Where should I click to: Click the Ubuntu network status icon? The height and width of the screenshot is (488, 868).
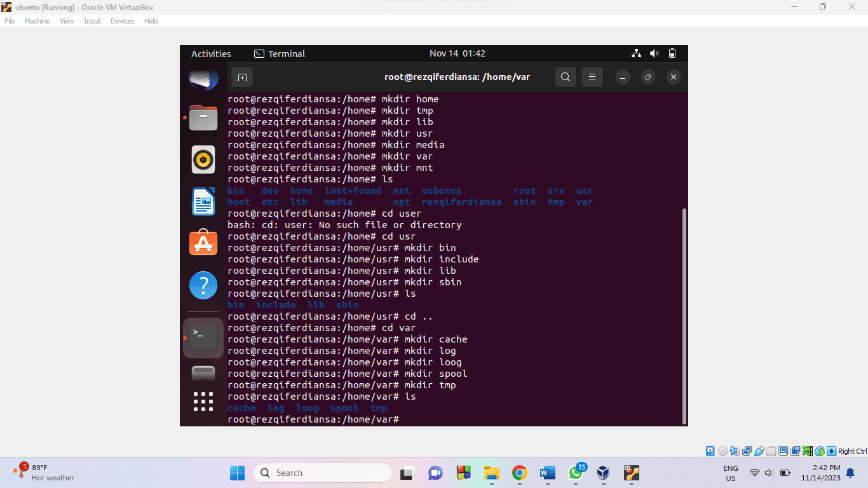636,53
